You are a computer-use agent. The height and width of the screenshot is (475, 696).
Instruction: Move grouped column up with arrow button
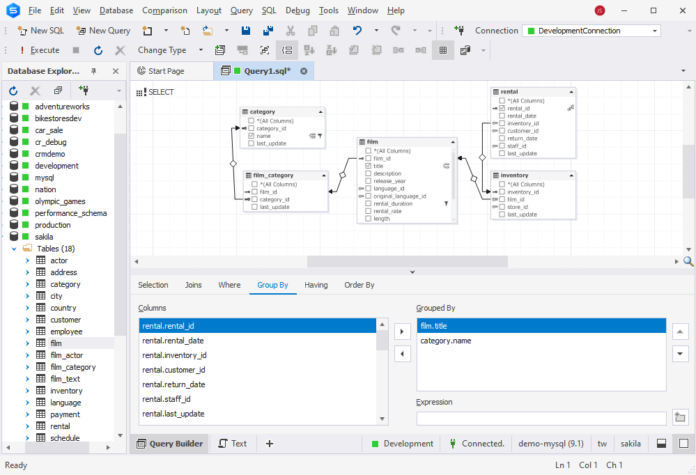tap(681, 330)
